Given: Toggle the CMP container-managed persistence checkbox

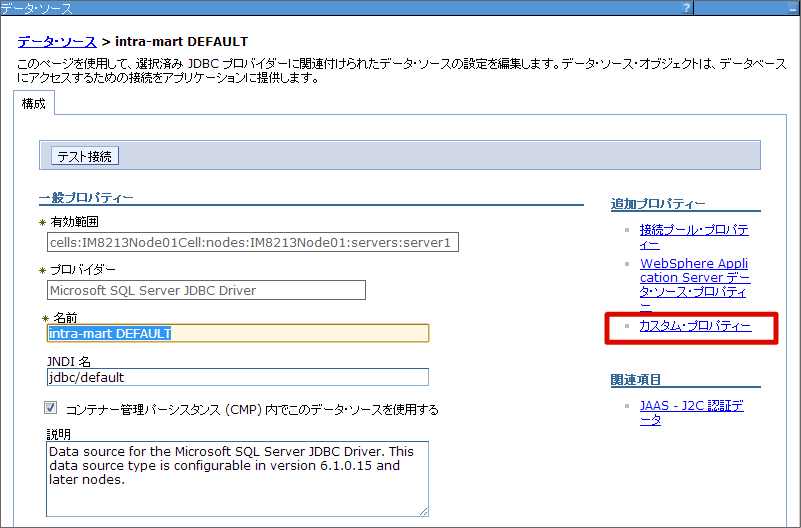Looking at the screenshot, I should pos(50,407).
